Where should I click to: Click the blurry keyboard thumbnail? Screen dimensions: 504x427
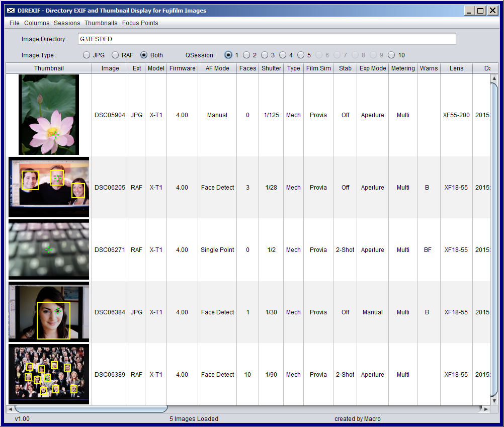(x=49, y=249)
